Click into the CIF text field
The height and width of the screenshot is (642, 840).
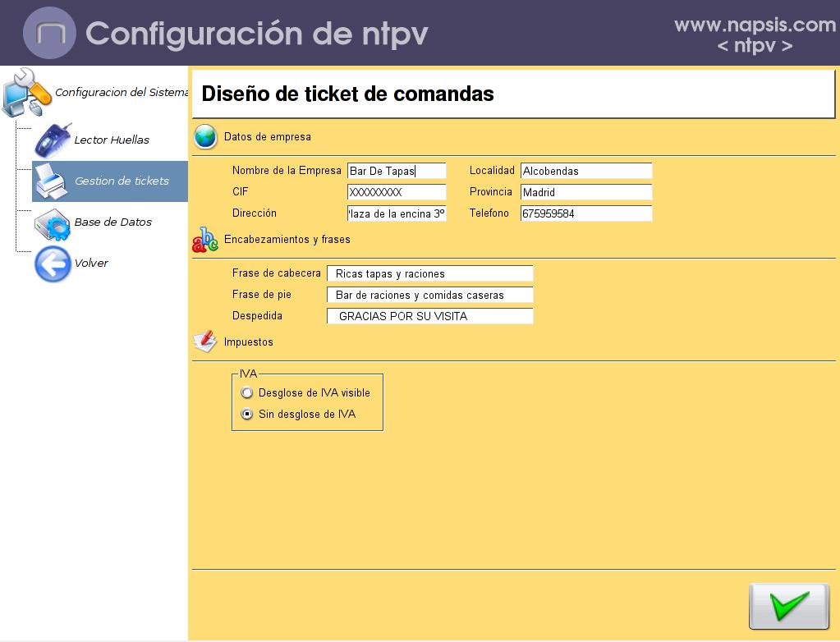pos(397,192)
